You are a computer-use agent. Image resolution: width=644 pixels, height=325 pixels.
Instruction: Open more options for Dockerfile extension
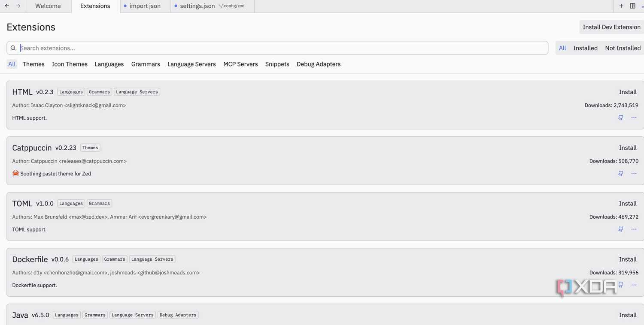[x=634, y=285]
